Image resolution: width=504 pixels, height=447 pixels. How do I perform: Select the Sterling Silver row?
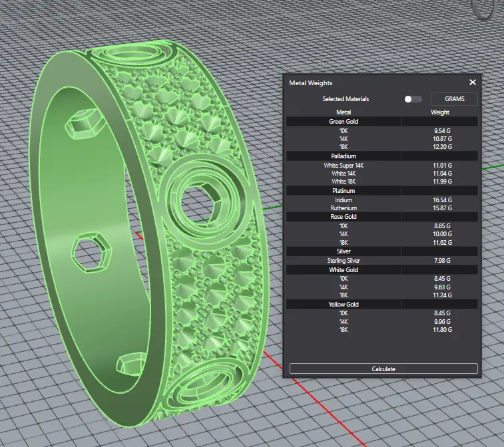344,261
